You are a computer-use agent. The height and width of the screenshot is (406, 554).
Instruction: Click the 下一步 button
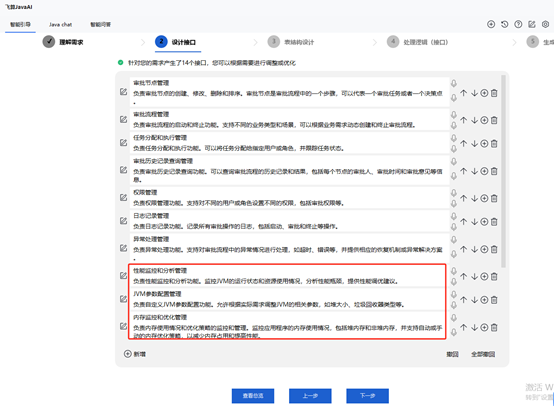pyautogui.click(x=367, y=396)
